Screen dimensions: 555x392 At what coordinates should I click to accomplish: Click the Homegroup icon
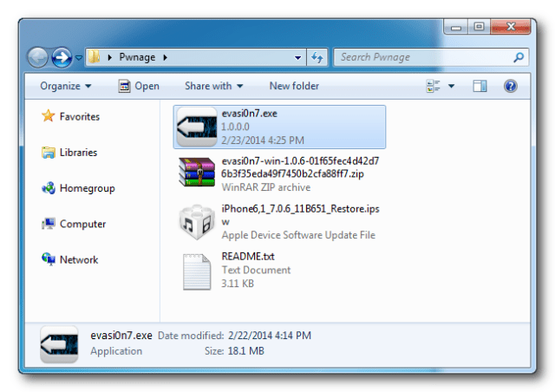49,188
